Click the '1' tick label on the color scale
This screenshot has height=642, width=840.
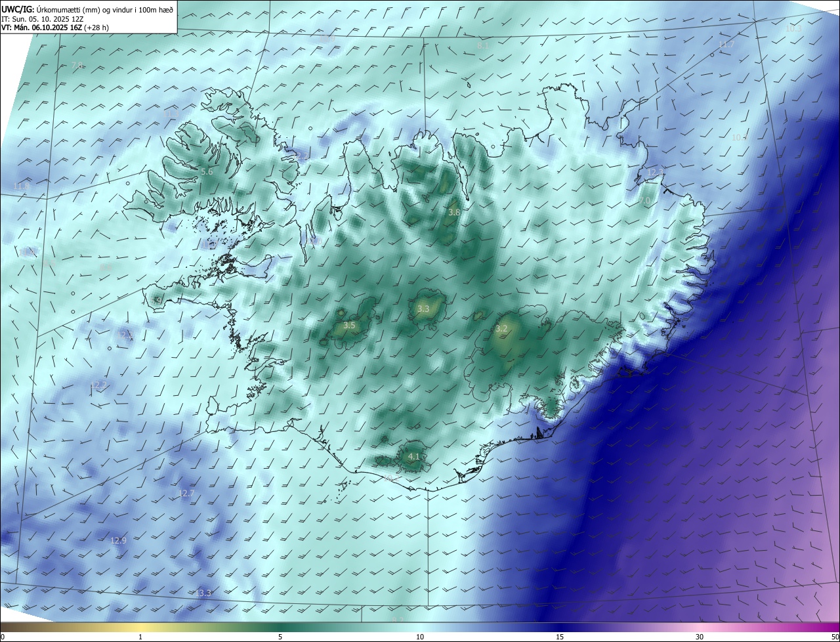pos(140,637)
